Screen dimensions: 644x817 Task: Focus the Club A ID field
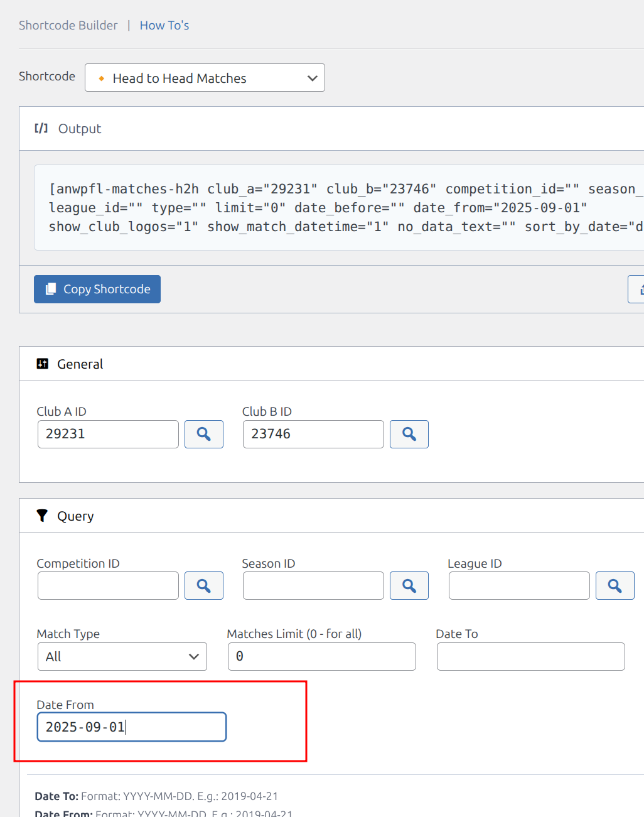[x=108, y=434]
